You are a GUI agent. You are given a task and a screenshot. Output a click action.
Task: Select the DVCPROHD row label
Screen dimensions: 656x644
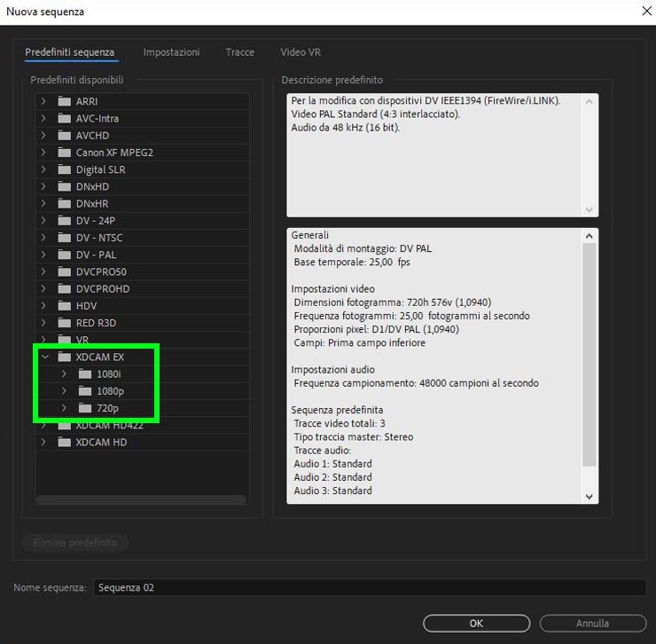[x=103, y=289]
